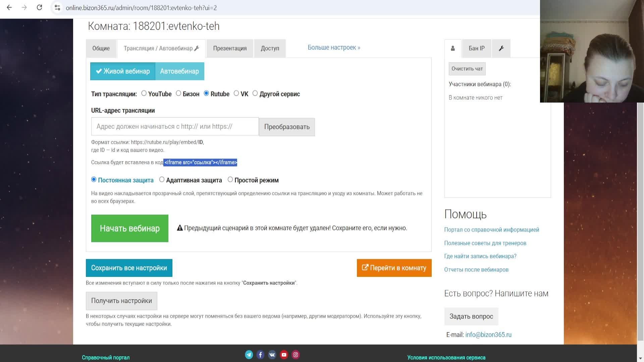Reload the page in browser
Screen dimensions: 644x362
[39, 7]
